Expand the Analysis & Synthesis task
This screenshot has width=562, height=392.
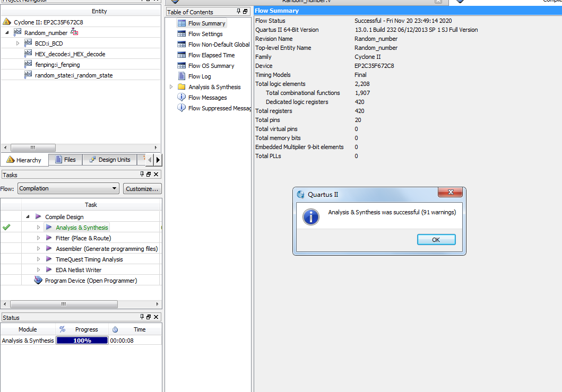coord(38,227)
